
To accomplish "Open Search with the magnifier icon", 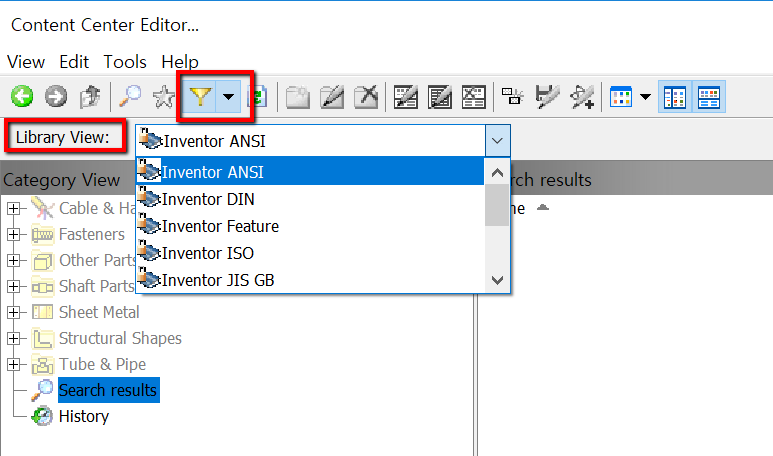I will (x=130, y=96).
